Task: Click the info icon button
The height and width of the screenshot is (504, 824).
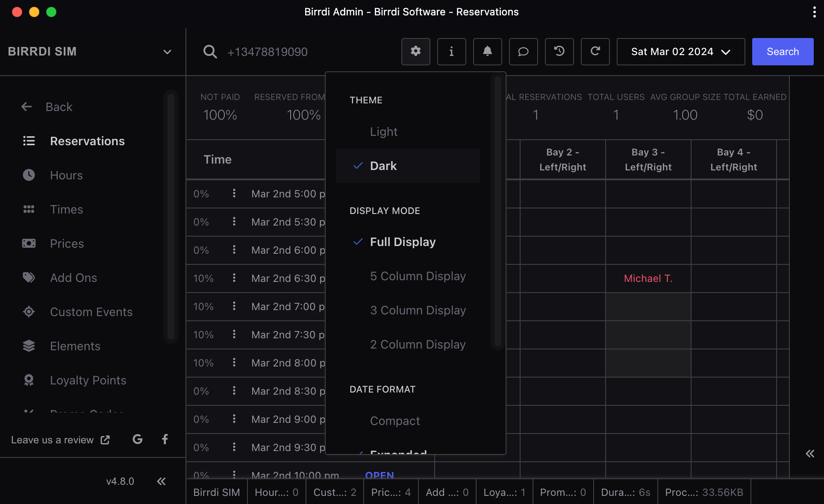Action: pyautogui.click(x=451, y=52)
